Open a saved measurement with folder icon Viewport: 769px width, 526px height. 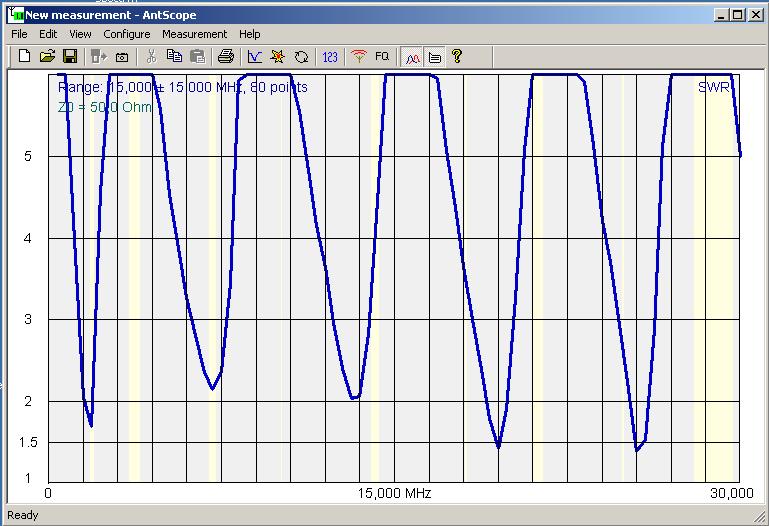pos(47,56)
